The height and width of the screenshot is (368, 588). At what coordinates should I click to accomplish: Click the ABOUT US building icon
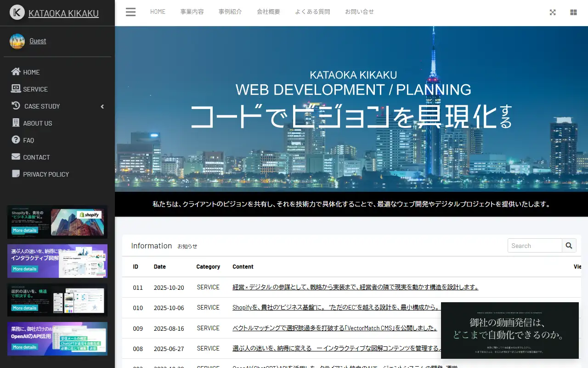16,123
